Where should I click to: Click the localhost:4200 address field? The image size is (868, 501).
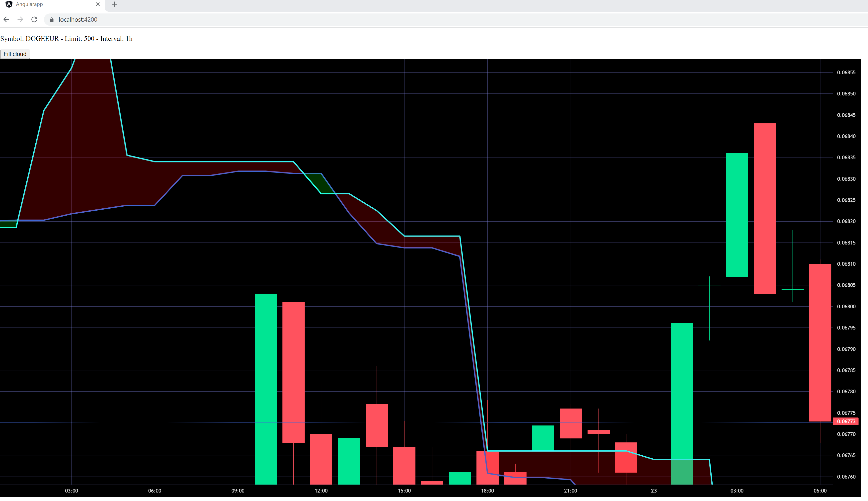click(78, 20)
